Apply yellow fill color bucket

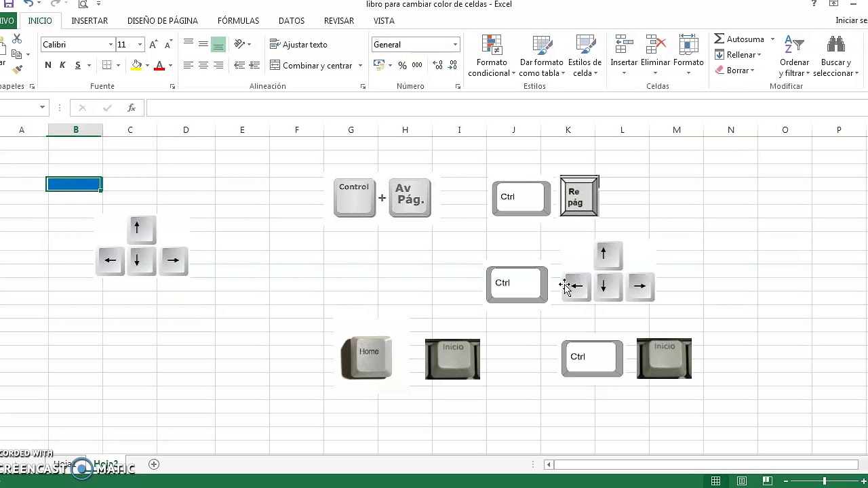pos(136,65)
